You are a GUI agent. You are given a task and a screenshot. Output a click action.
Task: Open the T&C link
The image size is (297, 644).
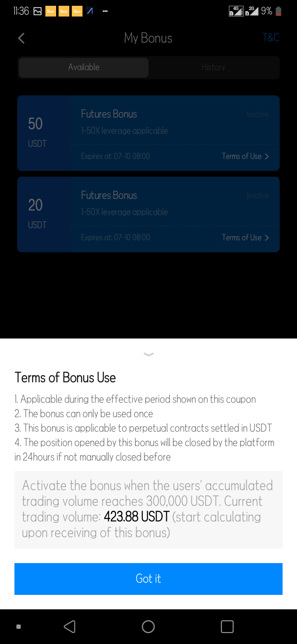[x=271, y=38]
